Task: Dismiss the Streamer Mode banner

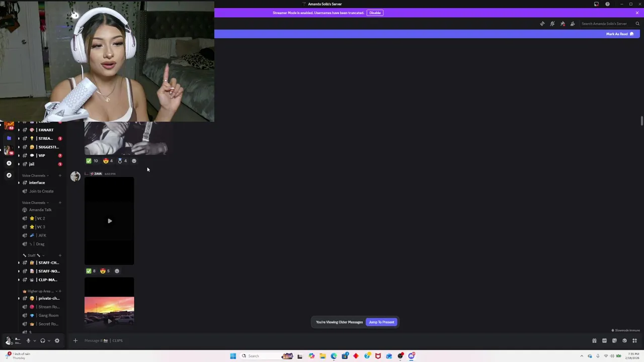Action: tap(637, 13)
